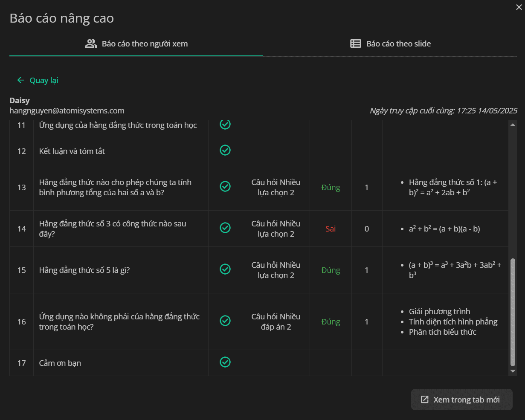This screenshot has width=525, height=420.
Task: Click the red Sai result in row 14
Action: (x=331, y=229)
